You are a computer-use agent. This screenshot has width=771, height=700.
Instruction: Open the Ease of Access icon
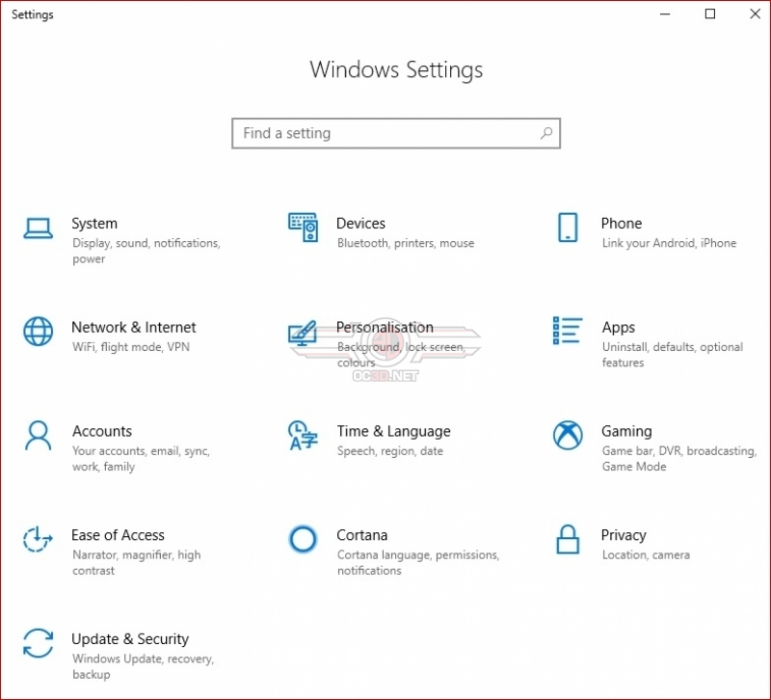(38, 539)
